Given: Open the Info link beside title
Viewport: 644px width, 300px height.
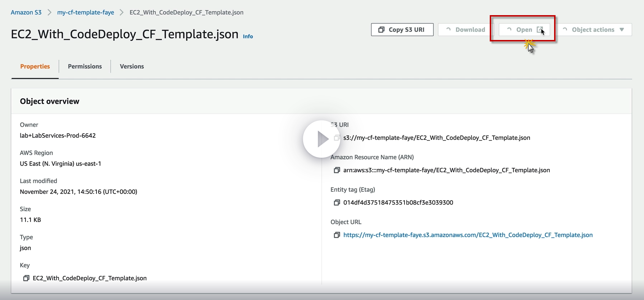Looking at the screenshot, I should 248,36.
